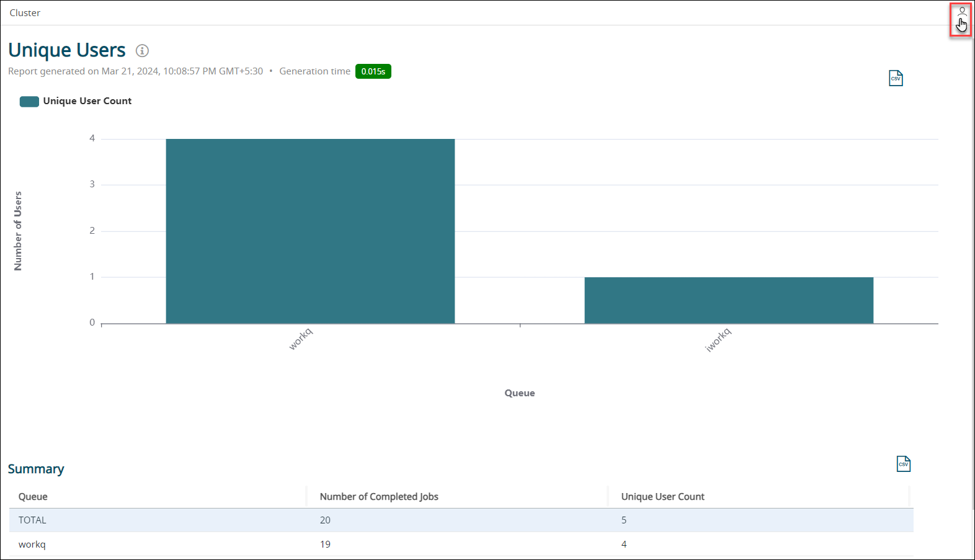
Task: Click the Queue x-axis title
Action: 520,393
